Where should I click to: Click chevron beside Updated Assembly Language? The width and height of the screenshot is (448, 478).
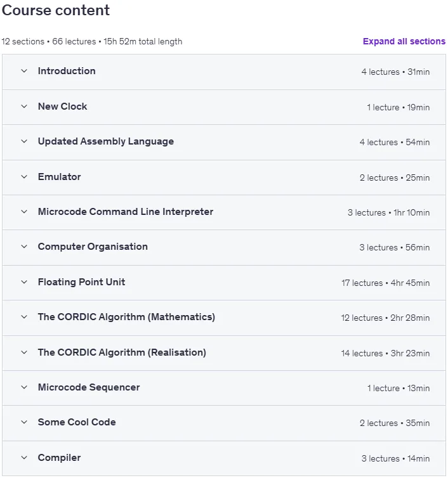point(24,141)
